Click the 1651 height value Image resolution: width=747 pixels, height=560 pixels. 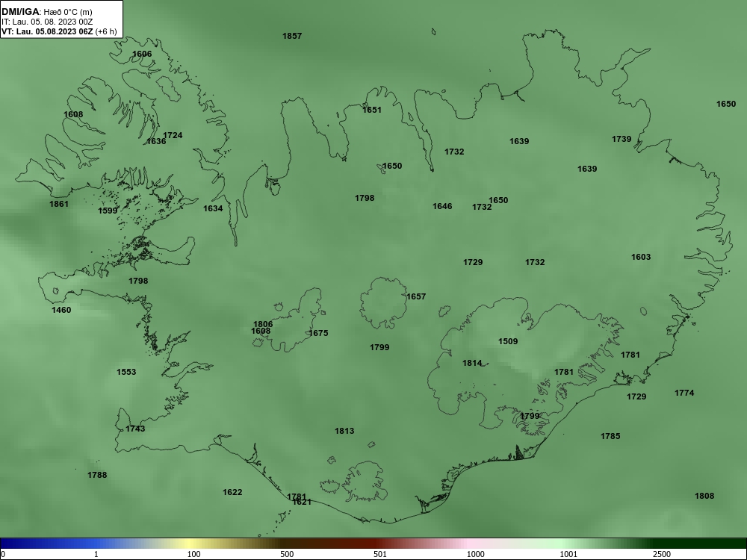point(372,110)
